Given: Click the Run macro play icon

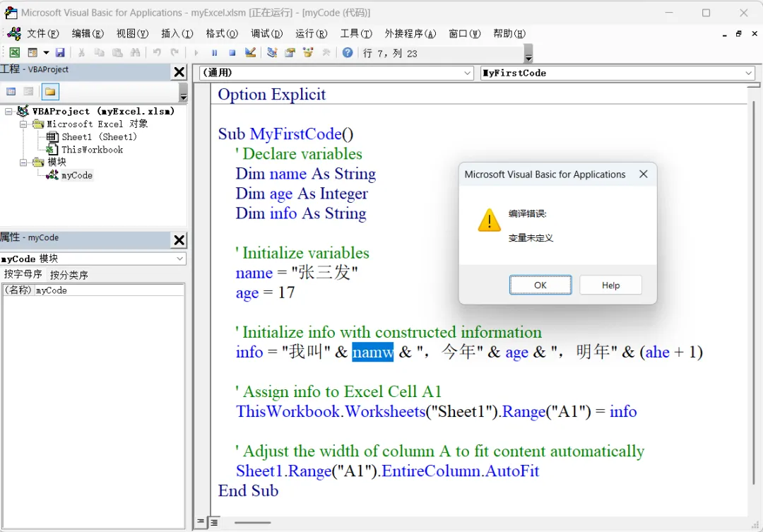Looking at the screenshot, I should [x=196, y=52].
